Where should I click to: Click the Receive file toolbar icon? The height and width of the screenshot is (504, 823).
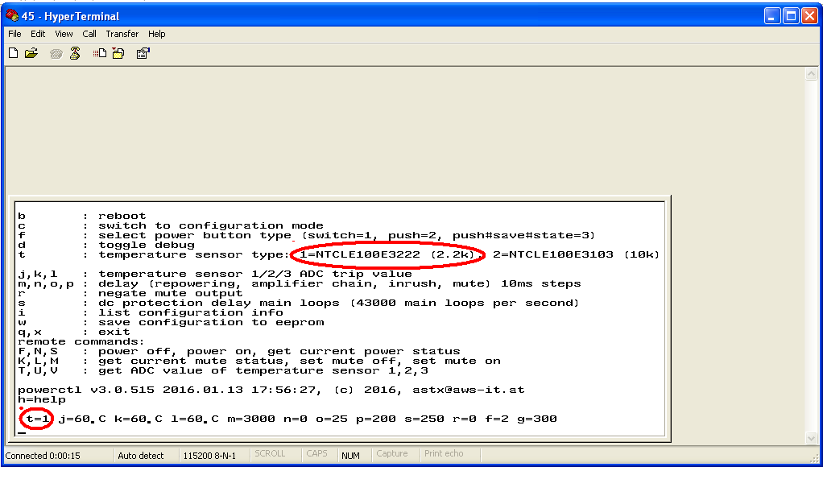(x=118, y=53)
